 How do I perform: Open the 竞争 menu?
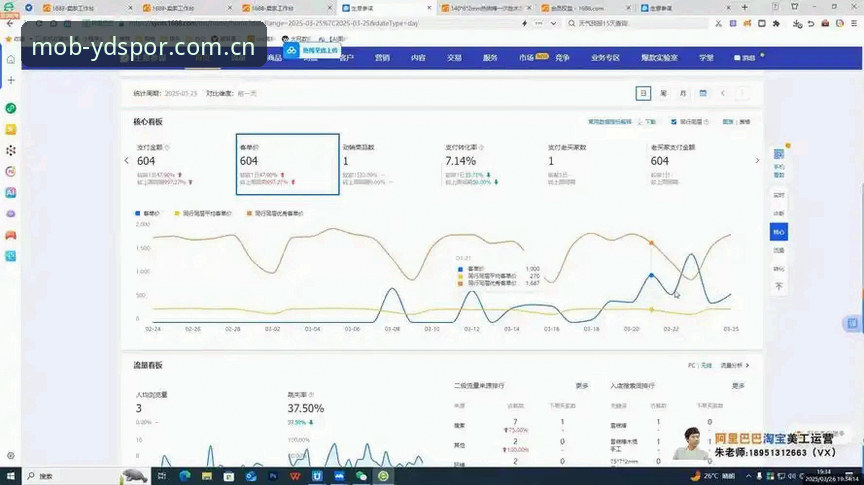(562, 57)
